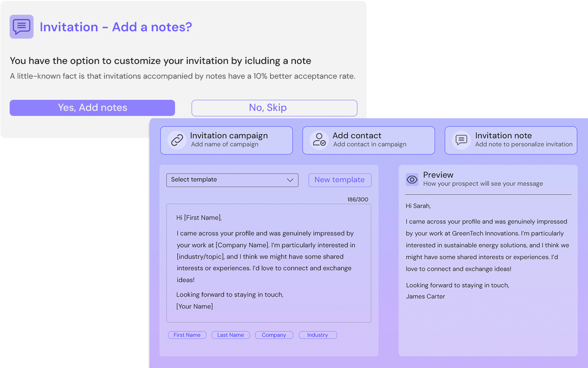
Task: Open the Invitation note step
Action: (x=511, y=140)
